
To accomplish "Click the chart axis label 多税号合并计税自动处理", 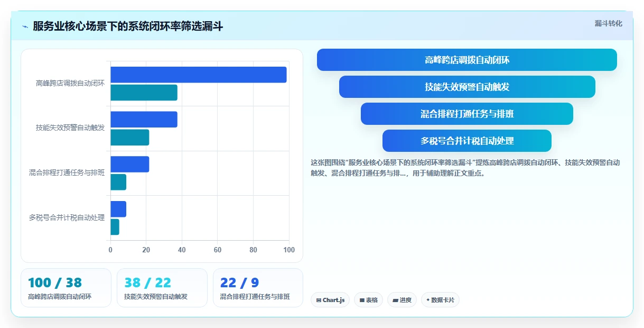I will pos(67,217).
